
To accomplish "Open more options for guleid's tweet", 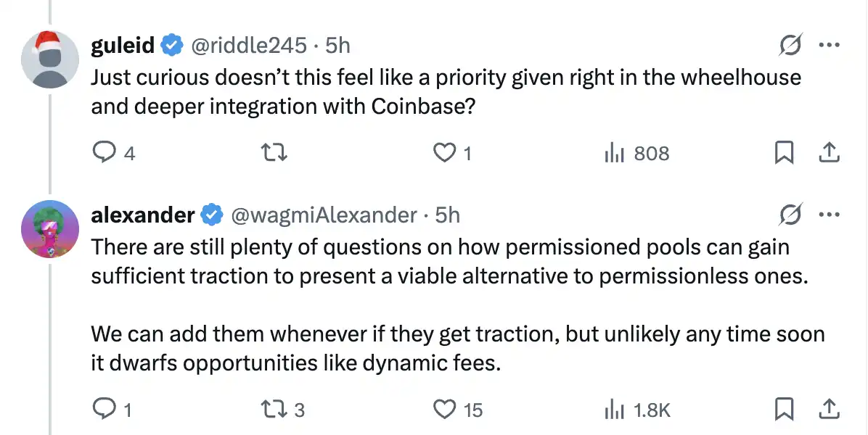I will 828,45.
